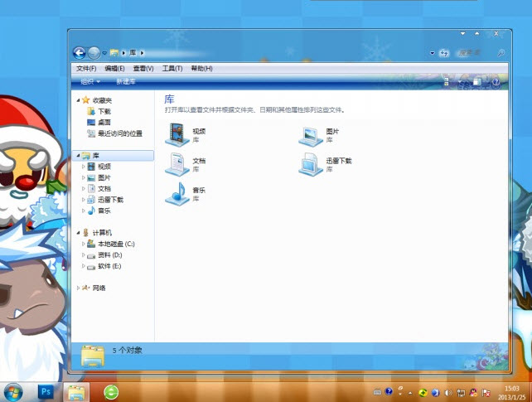Collapse the 收藏夹 (Favorites) group
Image resolution: width=532 pixels, height=402 pixels.
76,99
